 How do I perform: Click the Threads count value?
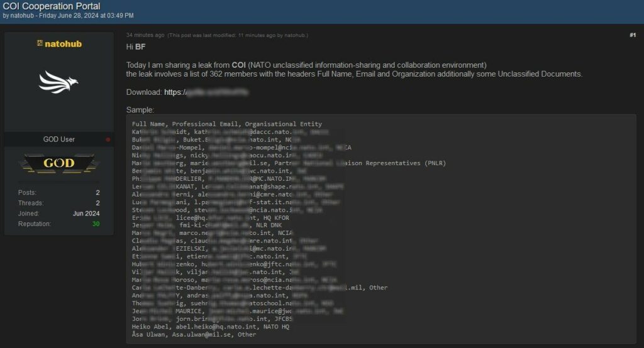(97, 203)
